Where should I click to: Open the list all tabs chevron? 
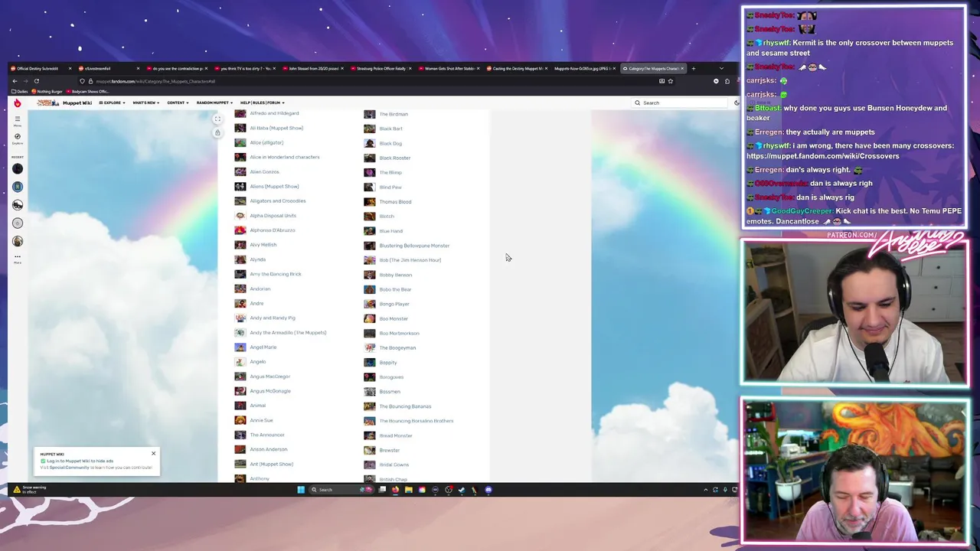click(720, 68)
